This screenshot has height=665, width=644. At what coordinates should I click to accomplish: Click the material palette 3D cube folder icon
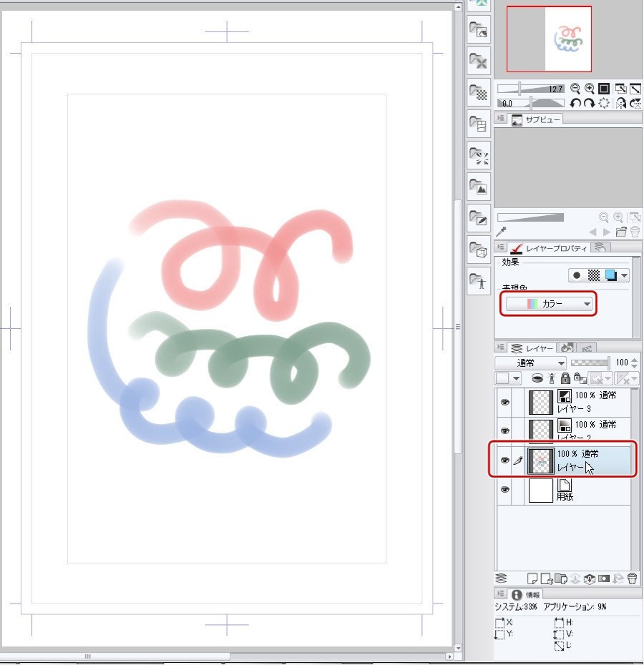pyautogui.click(x=479, y=249)
